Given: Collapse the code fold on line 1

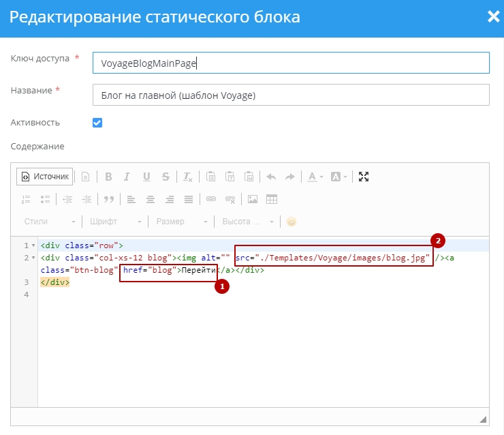Looking at the screenshot, I should (x=33, y=245).
